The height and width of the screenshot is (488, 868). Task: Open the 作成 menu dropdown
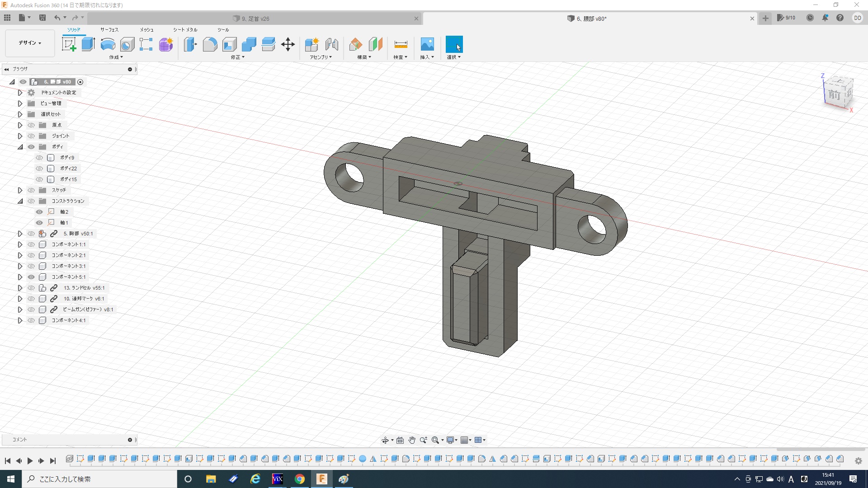[116, 57]
